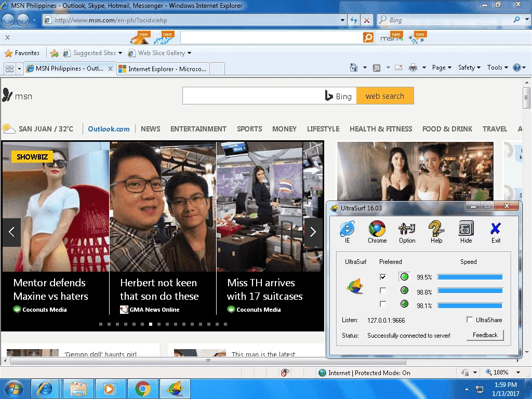
Task: Open IE Help question mark icon
Action: 516,68
